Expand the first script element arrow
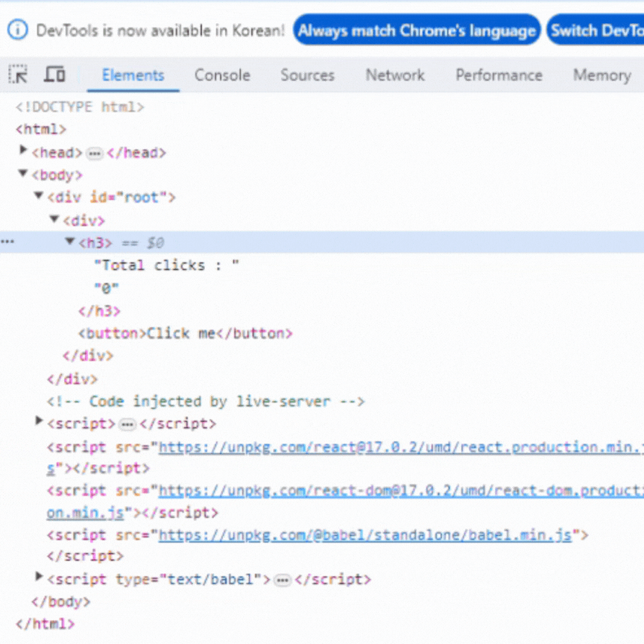This screenshot has height=644, width=644. pos(39,420)
